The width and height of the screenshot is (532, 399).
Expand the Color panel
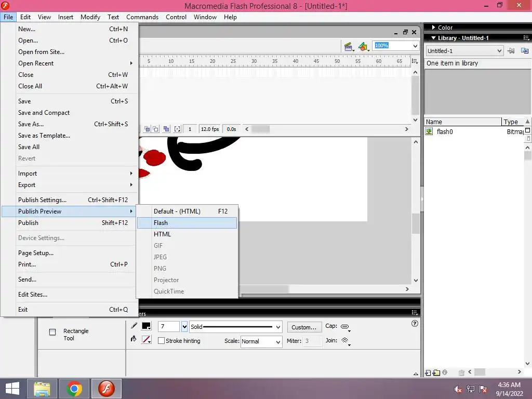click(x=433, y=28)
